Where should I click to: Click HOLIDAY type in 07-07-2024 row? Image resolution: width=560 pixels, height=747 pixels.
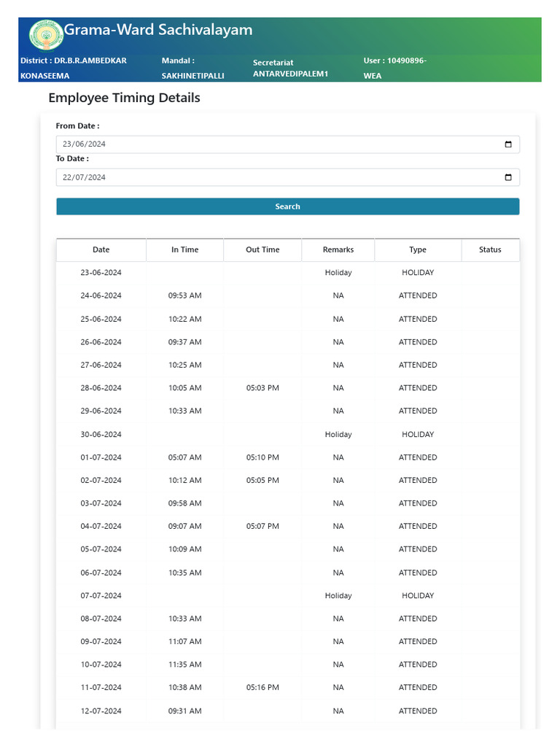coord(418,595)
